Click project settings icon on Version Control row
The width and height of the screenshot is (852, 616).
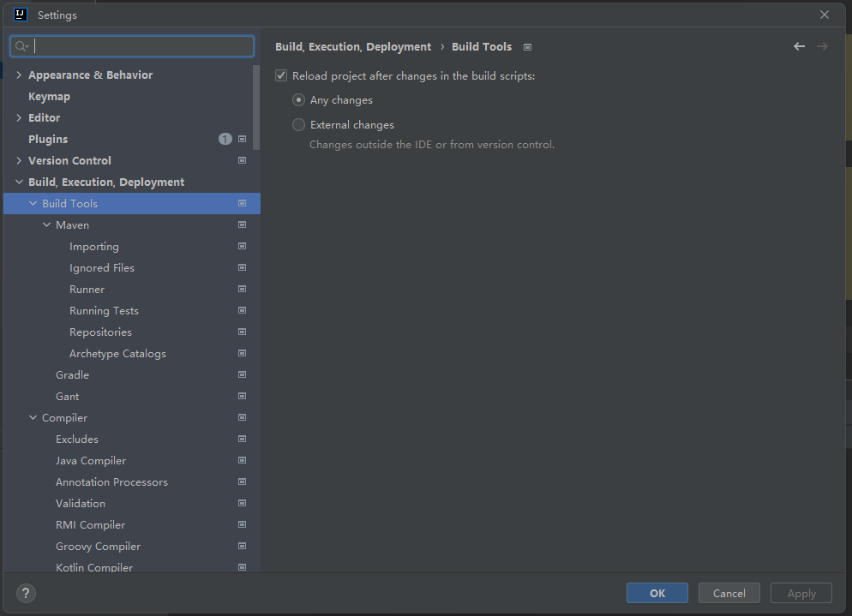(243, 160)
